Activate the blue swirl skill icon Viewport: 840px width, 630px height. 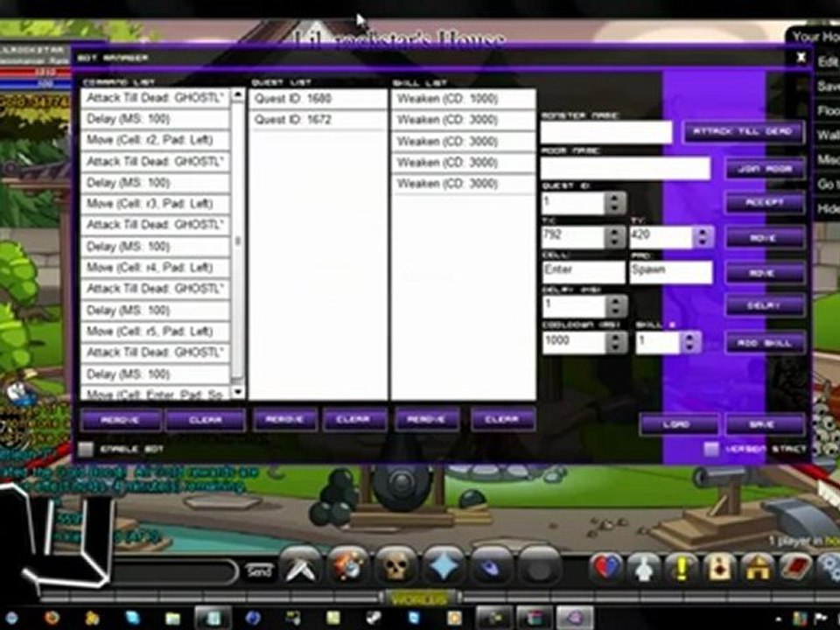point(492,568)
